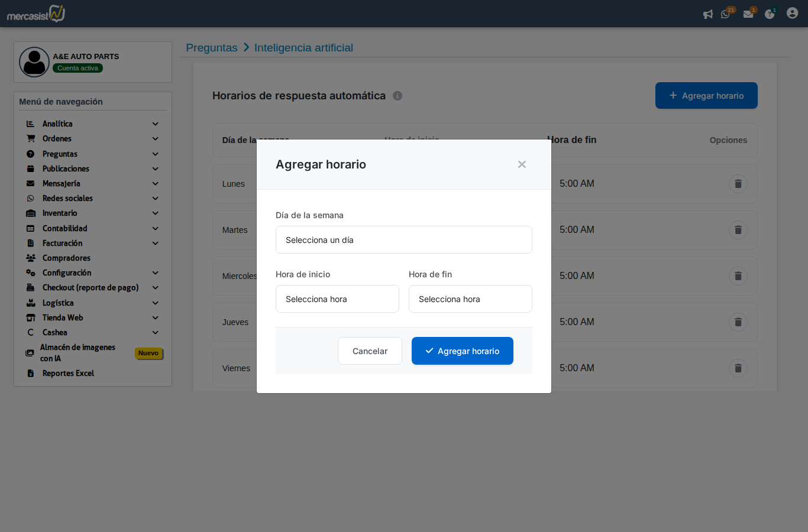The height and width of the screenshot is (532, 808).
Task: Confirm with the Agregar horario dialog button
Action: (462, 351)
